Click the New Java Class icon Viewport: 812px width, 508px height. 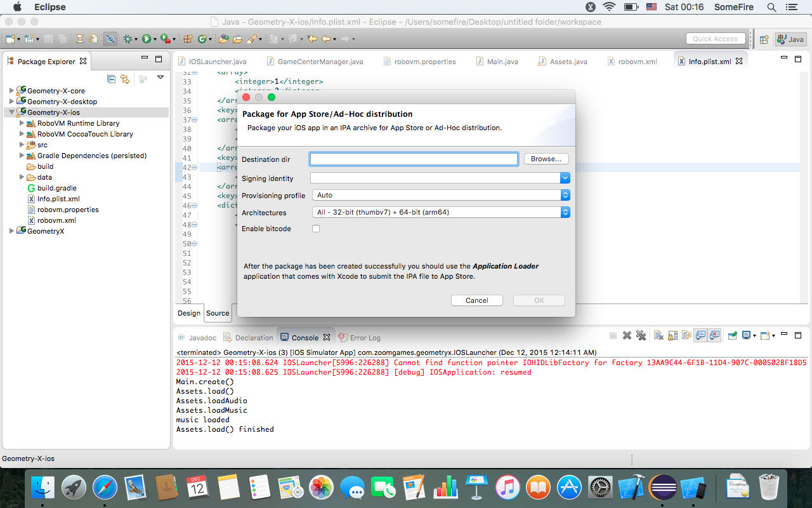click(203, 39)
